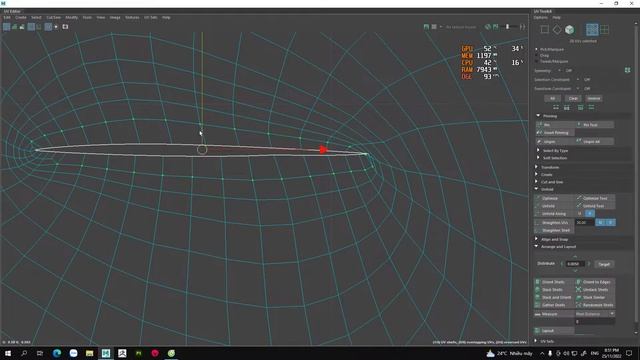Open the UV Toolkit Options menu
Screen dimensions: 640x360
[540, 18]
